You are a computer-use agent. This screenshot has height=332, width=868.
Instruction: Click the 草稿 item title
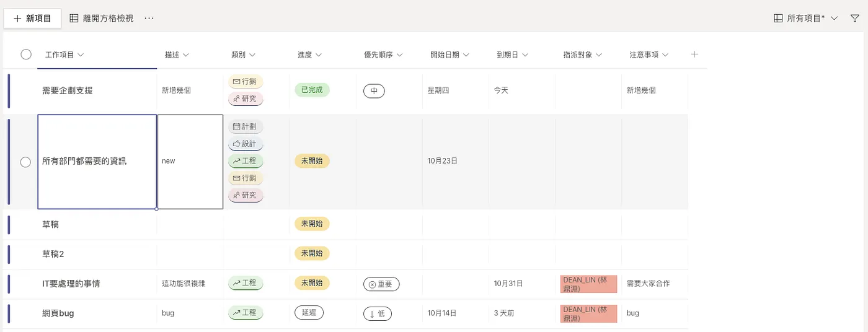pos(51,224)
